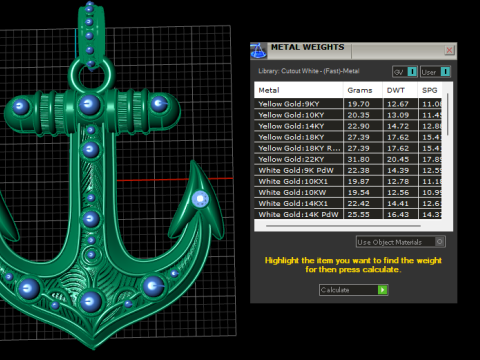
Task: Select the White Gold:10KX1 row
Action: 348,181
